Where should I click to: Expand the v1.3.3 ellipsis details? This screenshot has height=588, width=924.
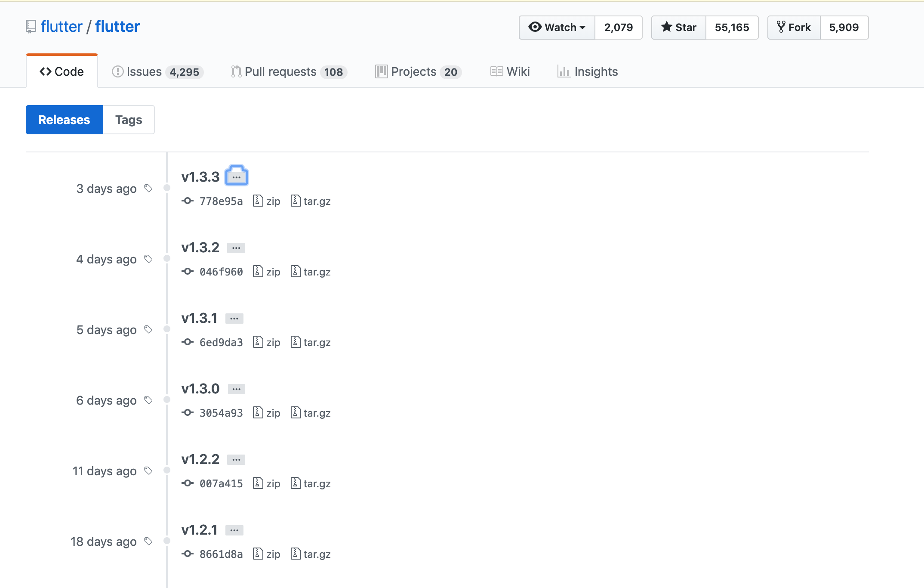coord(236,177)
